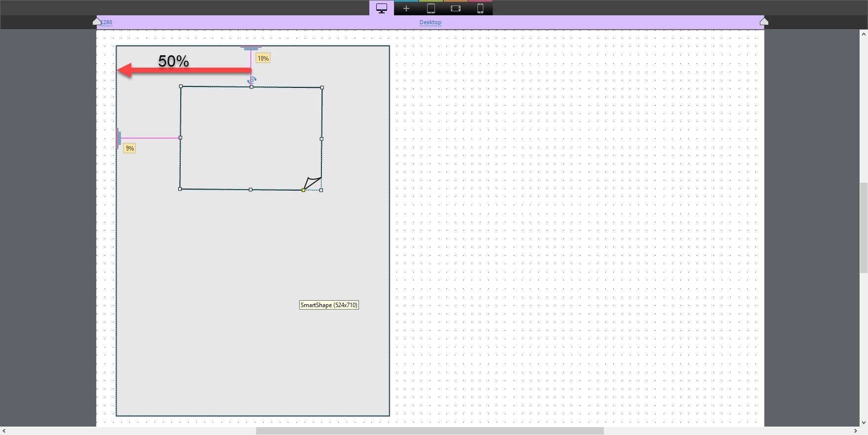Image resolution: width=868 pixels, height=435 pixels.
Task: Click the horizontal scrollbar right arrow
Action: tap(856, 431)
